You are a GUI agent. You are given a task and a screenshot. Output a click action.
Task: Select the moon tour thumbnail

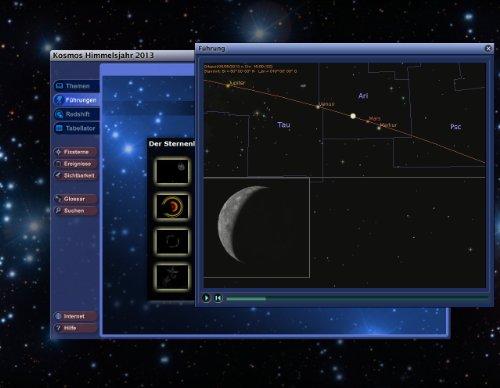pos(172,171)
